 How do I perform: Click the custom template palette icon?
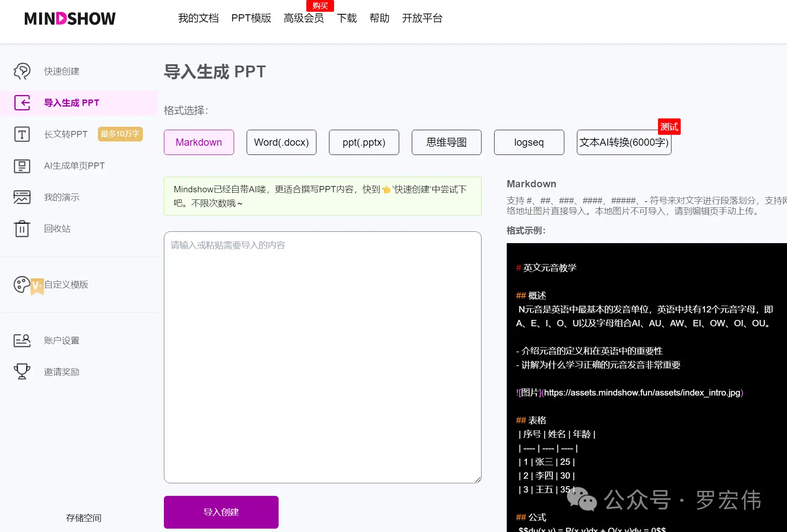[x=22, y=285]
